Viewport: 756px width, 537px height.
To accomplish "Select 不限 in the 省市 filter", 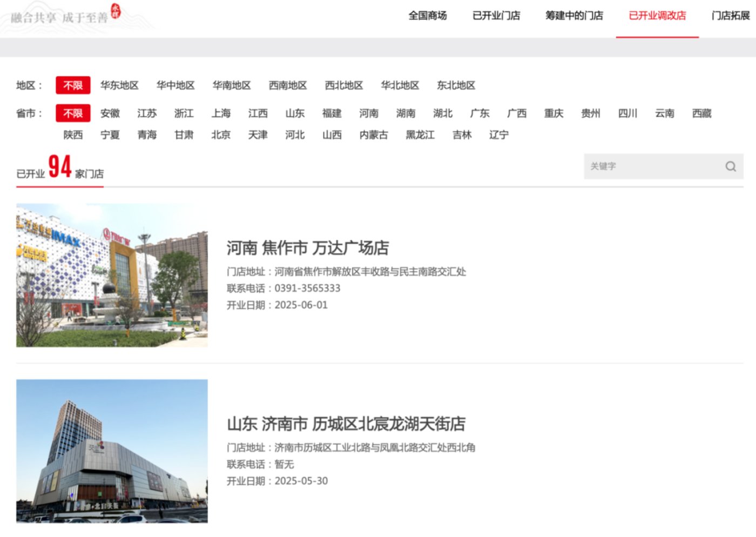I will pos(73,113).
